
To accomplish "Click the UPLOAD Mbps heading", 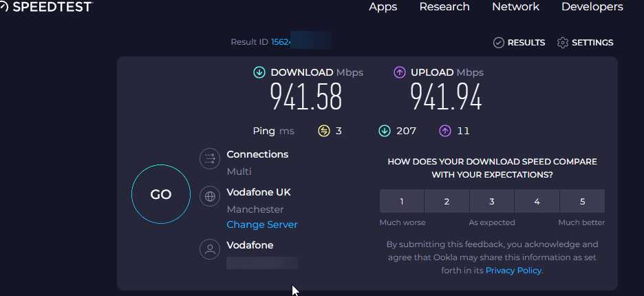I will pyautogui.click(x=447, y=73).
